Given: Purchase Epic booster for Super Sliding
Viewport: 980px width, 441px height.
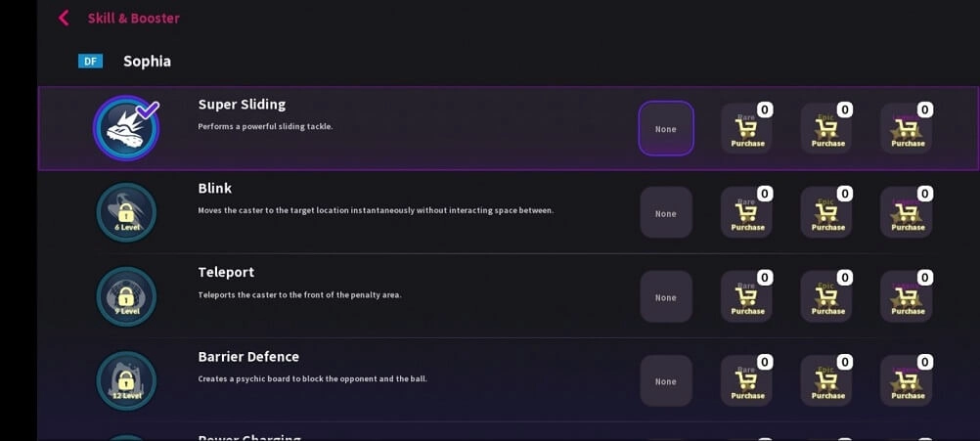Looking at the screenshot, I should pos(827,129).
